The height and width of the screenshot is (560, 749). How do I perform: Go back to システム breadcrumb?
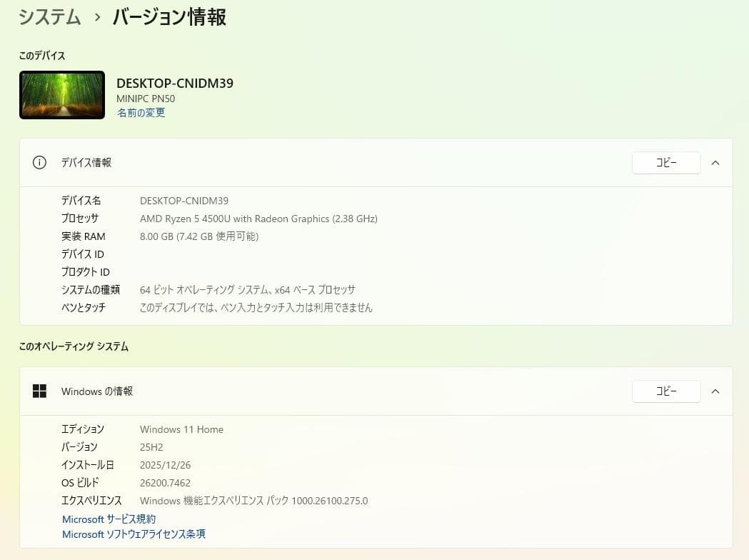(x=50, y=17)
